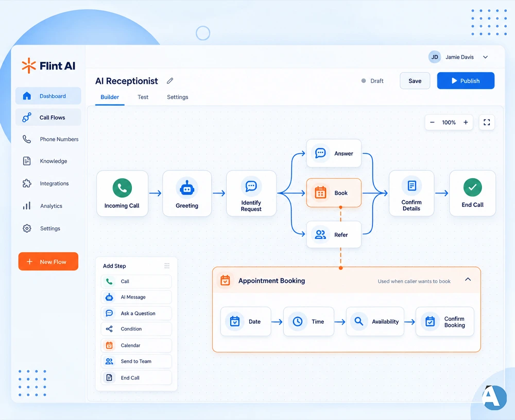This screenshot has width=515, height=420.
Task: Add a Call step
Action: pyautogui.click(x=136, y=282)
